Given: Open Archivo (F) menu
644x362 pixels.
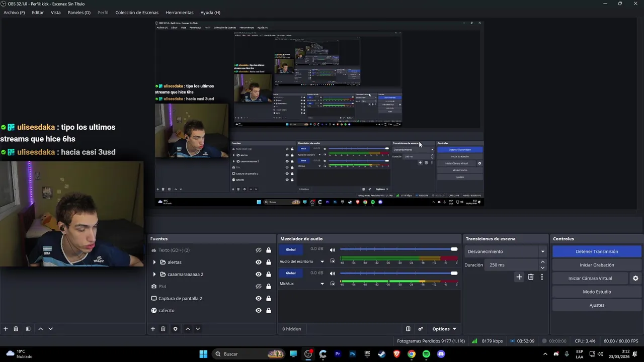Looking at the screenshot, I should point(14,12).
